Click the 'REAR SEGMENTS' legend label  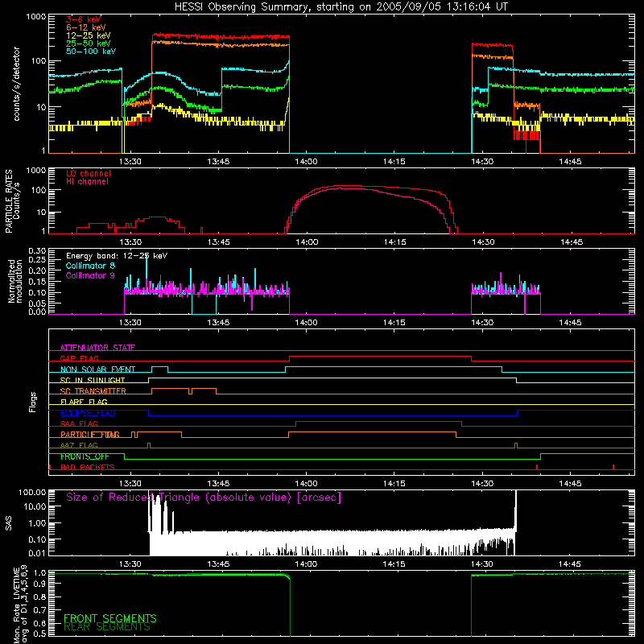click(107, 627)
